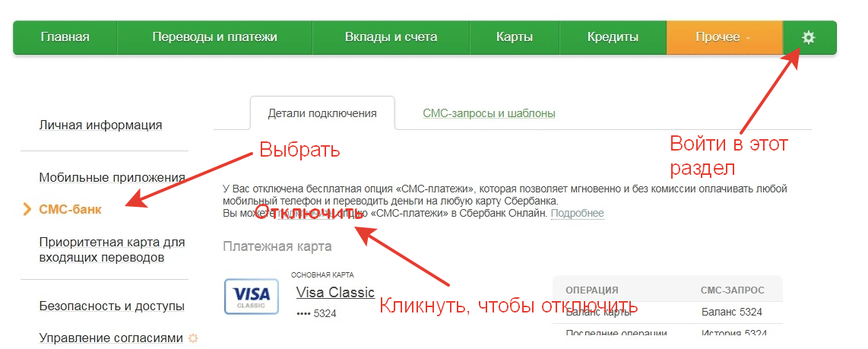The height and width of the screenshot is (349, 868).
Task: Click the star badge next to Управление согласиями
Action: point(193,338)
